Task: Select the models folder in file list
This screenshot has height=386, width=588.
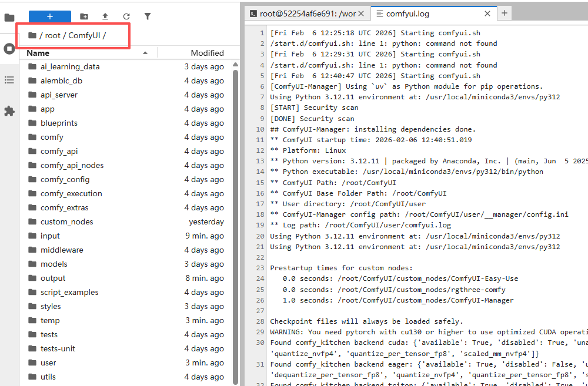Action: pyautogui.click(x=54, y=264)
